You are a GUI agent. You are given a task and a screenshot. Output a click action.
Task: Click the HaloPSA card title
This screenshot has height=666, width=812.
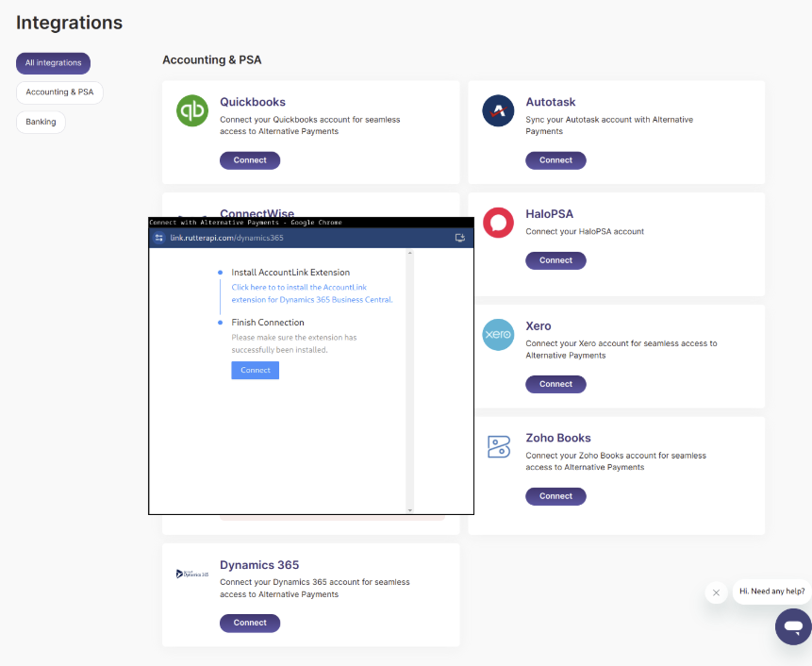[x=550, y=214]
